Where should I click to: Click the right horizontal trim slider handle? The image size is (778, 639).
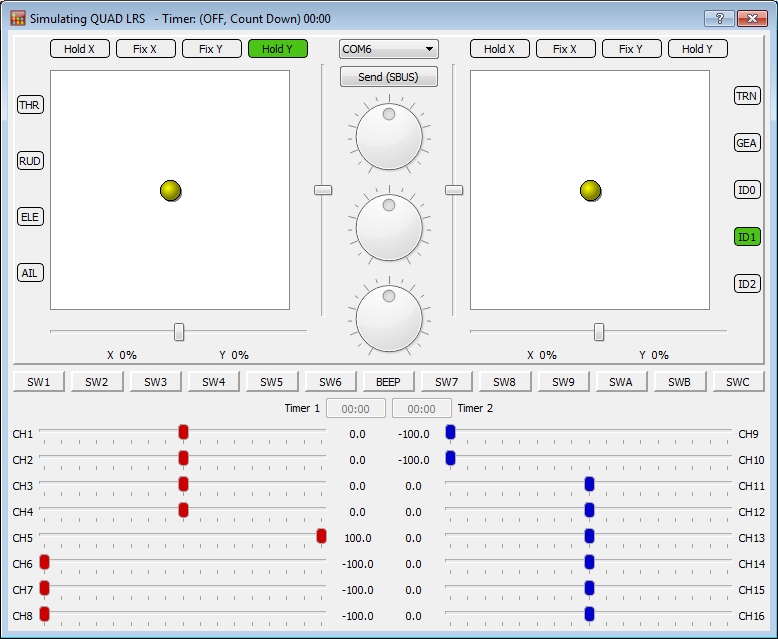(x=599, y=332)
